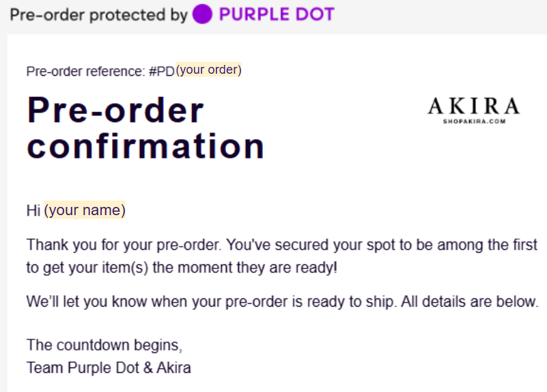Select the highlighted (your name) placeholder
This screenshot has width=547, height=392.
pos(85,210)
